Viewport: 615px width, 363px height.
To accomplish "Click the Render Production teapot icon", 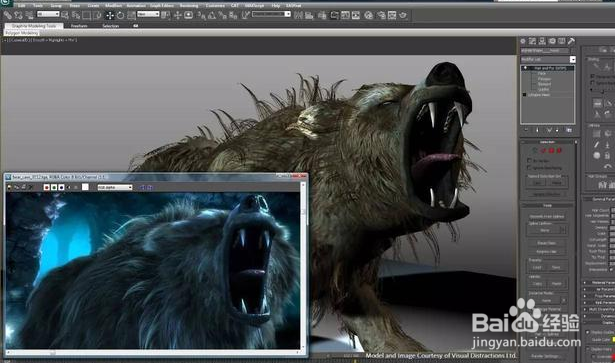I will 403,15.
